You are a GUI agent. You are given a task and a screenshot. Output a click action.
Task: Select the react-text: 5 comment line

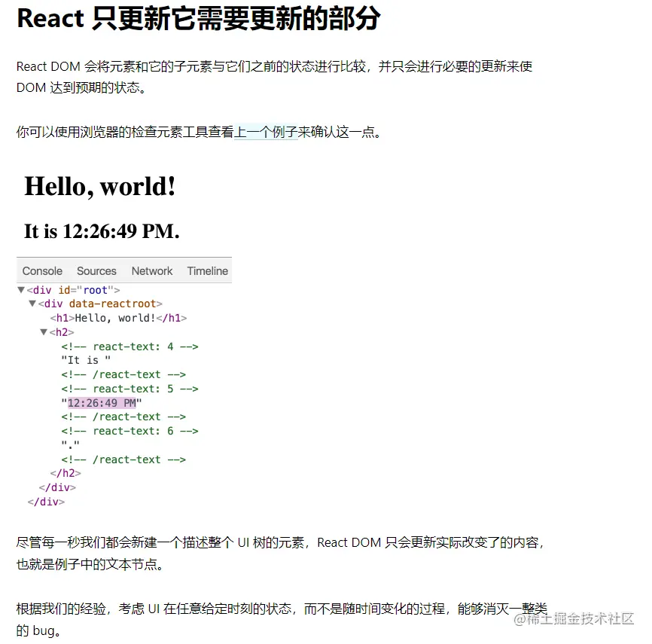click(129, 389)
